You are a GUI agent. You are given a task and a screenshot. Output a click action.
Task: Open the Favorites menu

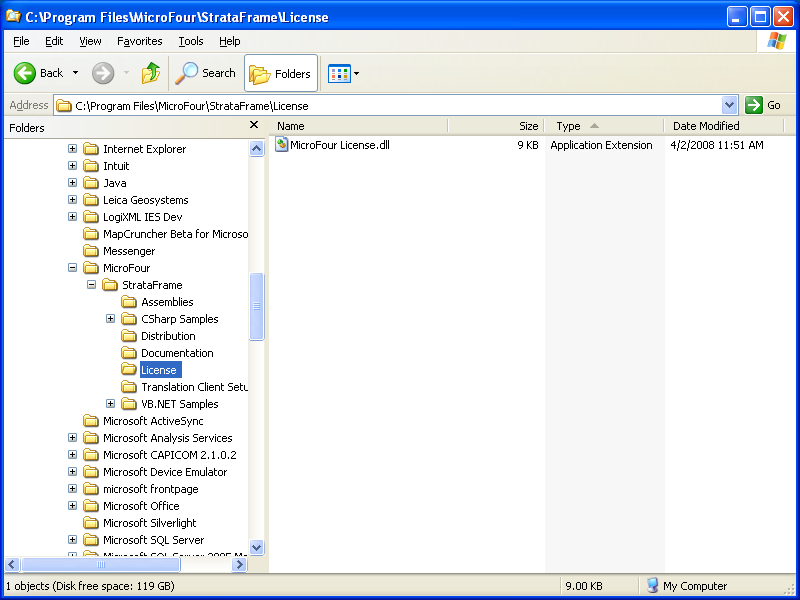click(139, 41)
